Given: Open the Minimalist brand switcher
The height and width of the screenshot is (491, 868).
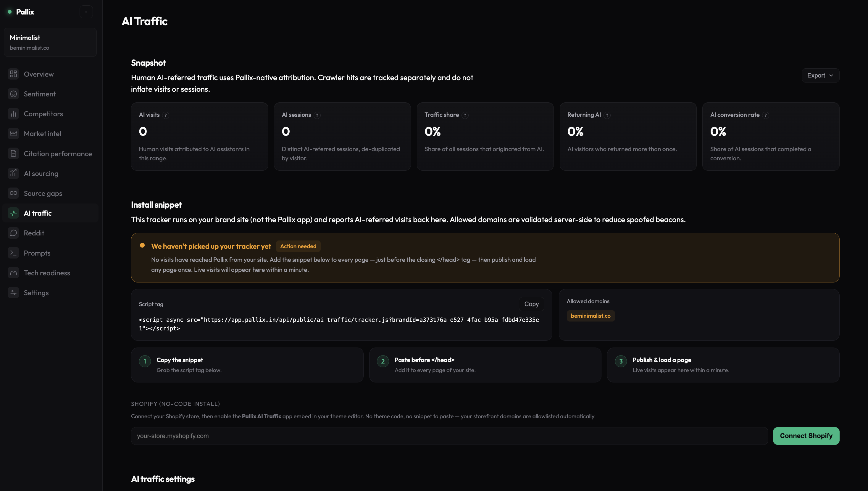Looking at the screenshot, I should pyautogui.click(x=50, y=42).
